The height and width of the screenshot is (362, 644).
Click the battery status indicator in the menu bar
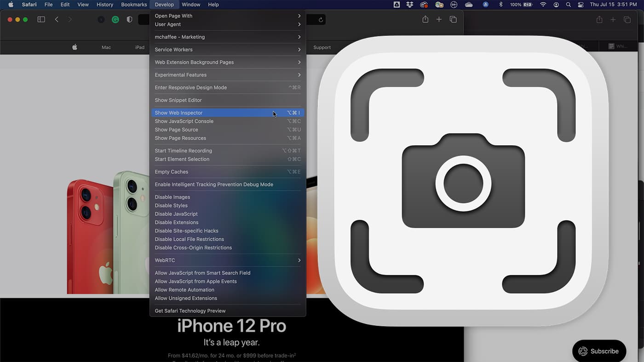520,5
